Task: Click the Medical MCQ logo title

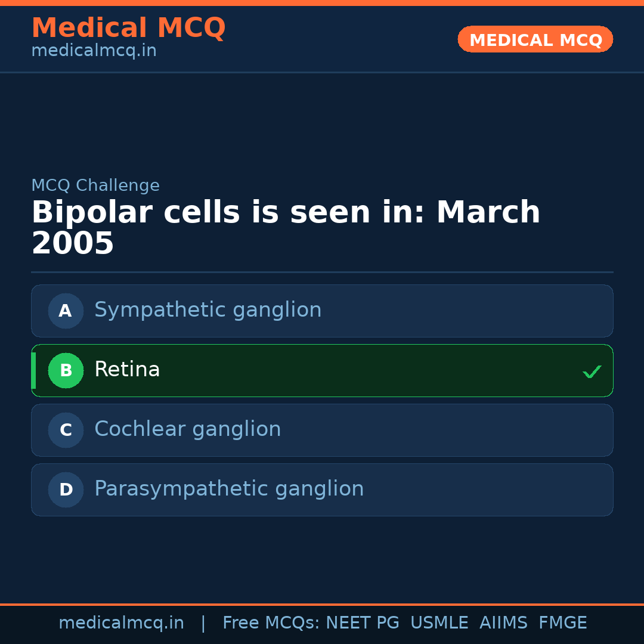Action: 128,28
